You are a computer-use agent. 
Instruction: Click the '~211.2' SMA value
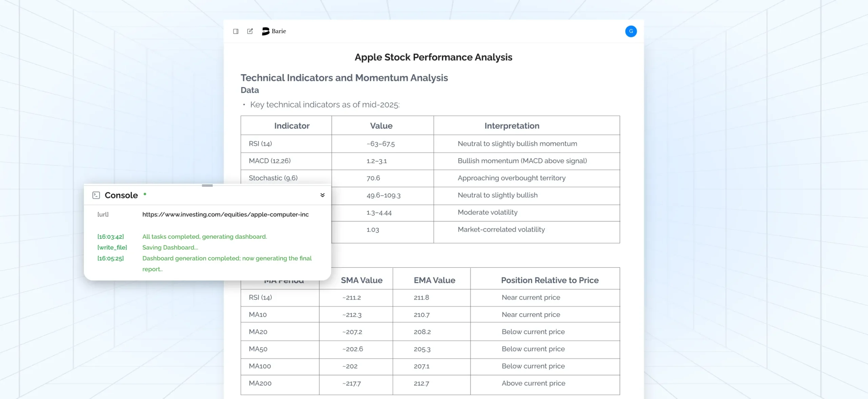351,298
